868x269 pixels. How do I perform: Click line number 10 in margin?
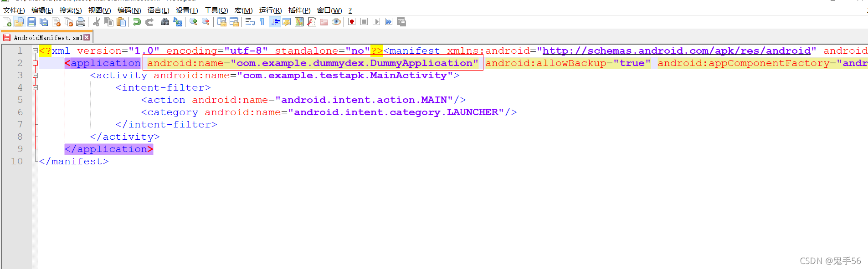[17, 161]
